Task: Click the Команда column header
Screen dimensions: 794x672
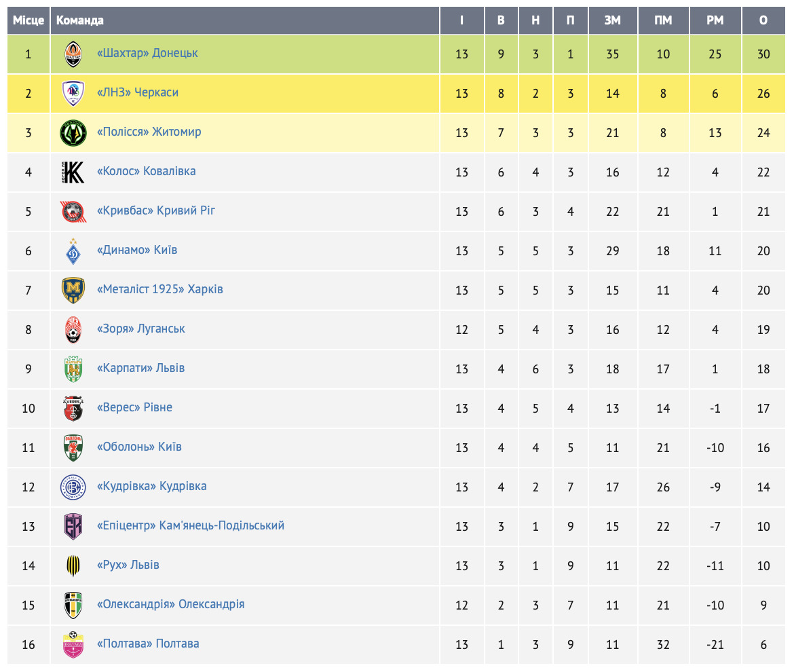Action: click(80, 20)
